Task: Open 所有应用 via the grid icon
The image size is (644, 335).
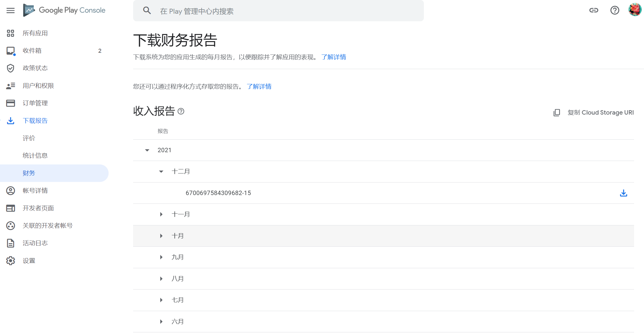Action: [11, 33]
